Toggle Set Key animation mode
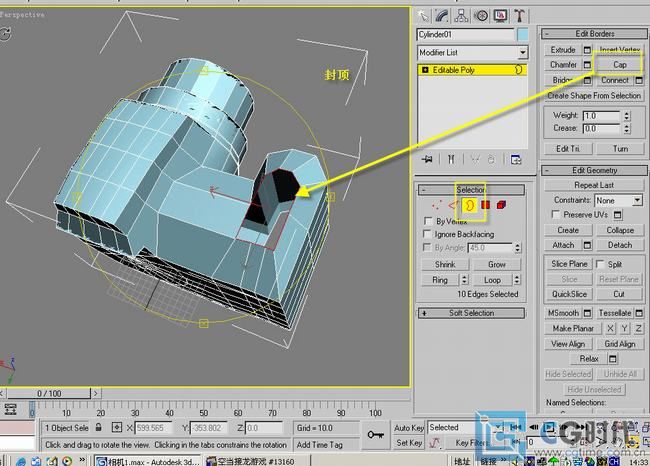Viewport: 650px width, 466px height. (408, 443)
